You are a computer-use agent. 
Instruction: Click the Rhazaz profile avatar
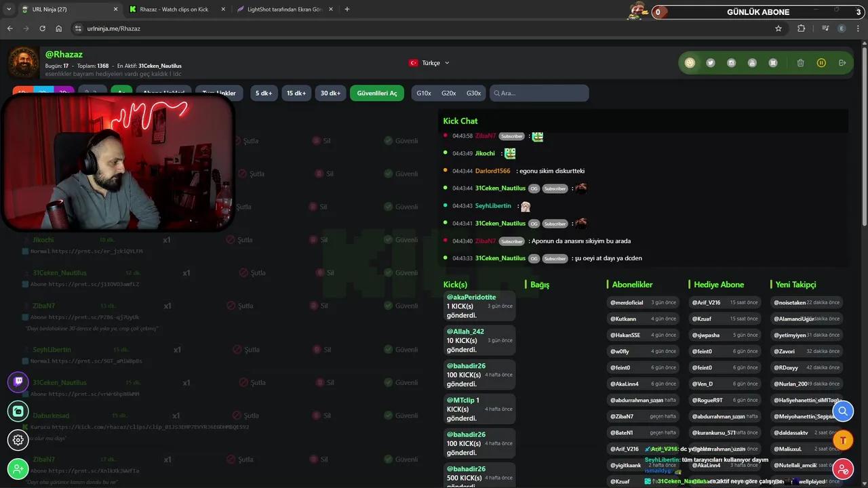click(x=24, y=62)
